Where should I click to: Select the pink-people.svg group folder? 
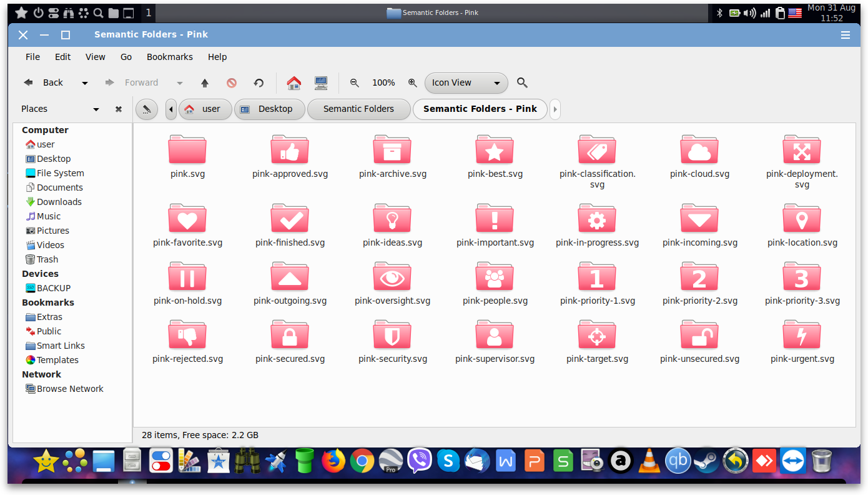(495, 277)
